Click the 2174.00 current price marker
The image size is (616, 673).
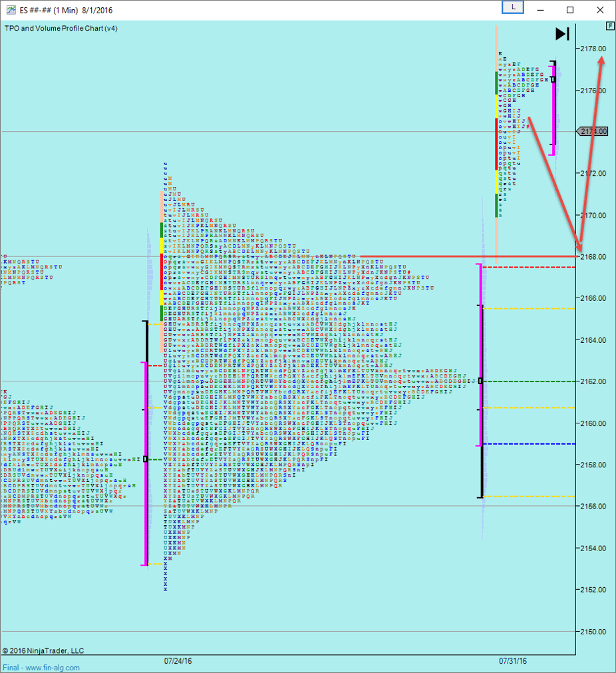pyautogui.click(x=593, y=132)
